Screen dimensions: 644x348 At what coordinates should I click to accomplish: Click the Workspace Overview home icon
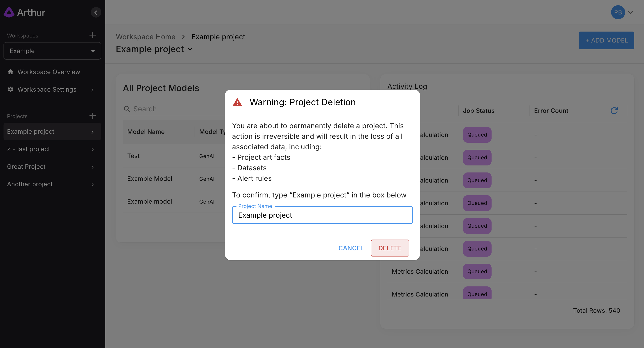tap(11, 72)
